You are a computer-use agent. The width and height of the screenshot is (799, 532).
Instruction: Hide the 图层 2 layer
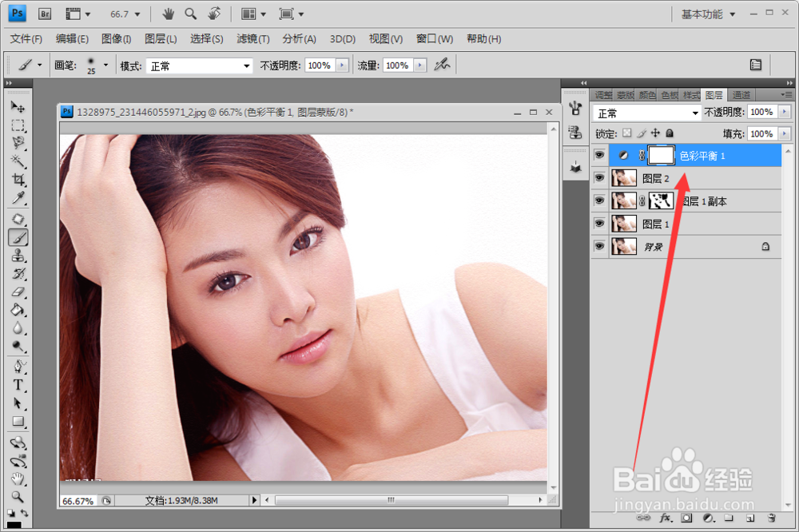click(x=600, y=178)
